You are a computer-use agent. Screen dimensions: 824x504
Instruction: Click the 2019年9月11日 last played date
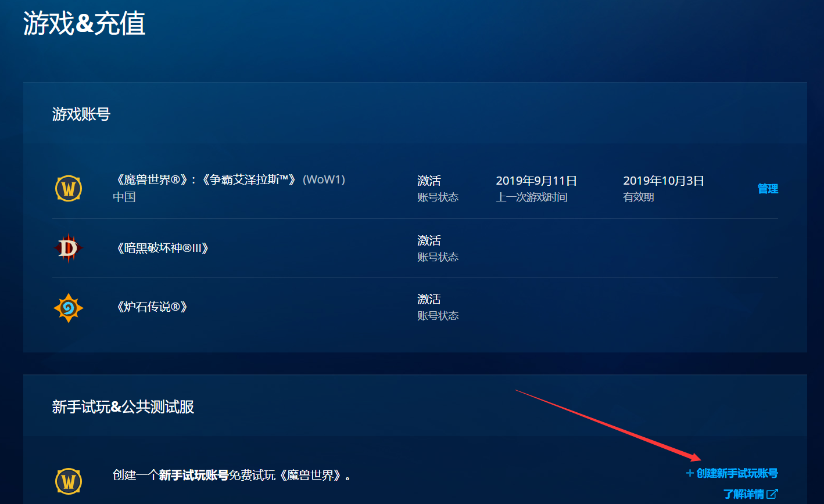[x=536, y=181]
